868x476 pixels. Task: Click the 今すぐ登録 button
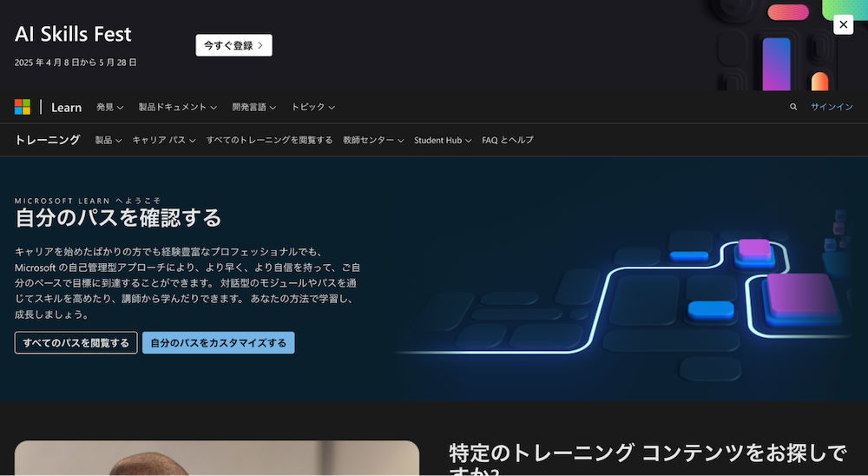[233, 45]
